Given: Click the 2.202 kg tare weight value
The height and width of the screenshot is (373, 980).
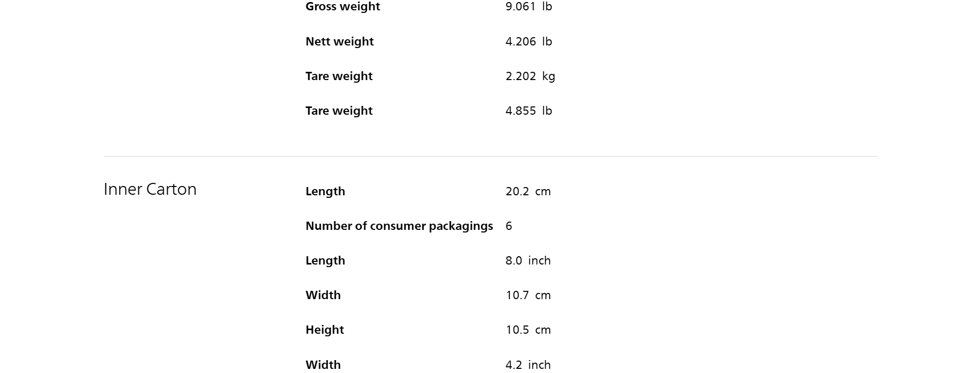Looking at the screenshot, I should click(530, 76).
